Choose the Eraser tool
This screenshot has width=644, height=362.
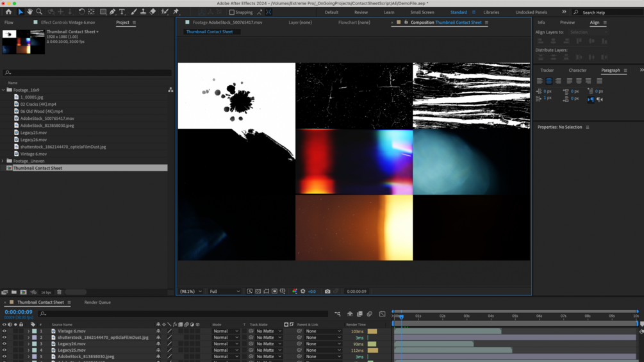tap(153, 12)
